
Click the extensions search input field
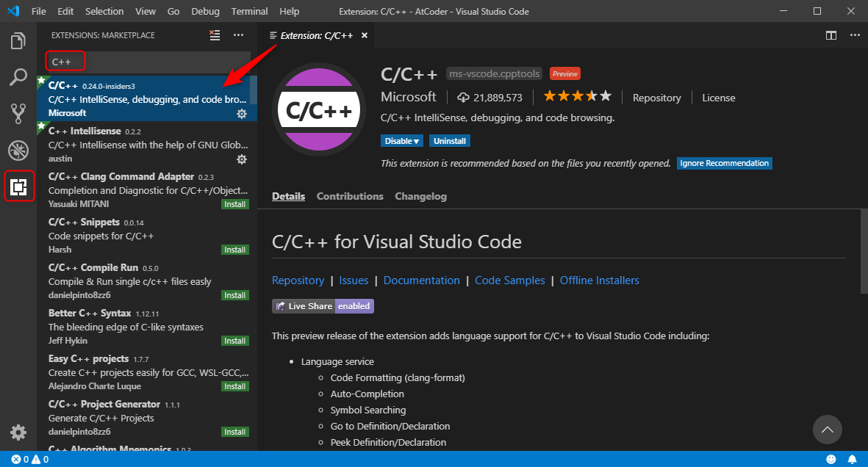coord(147,62)
